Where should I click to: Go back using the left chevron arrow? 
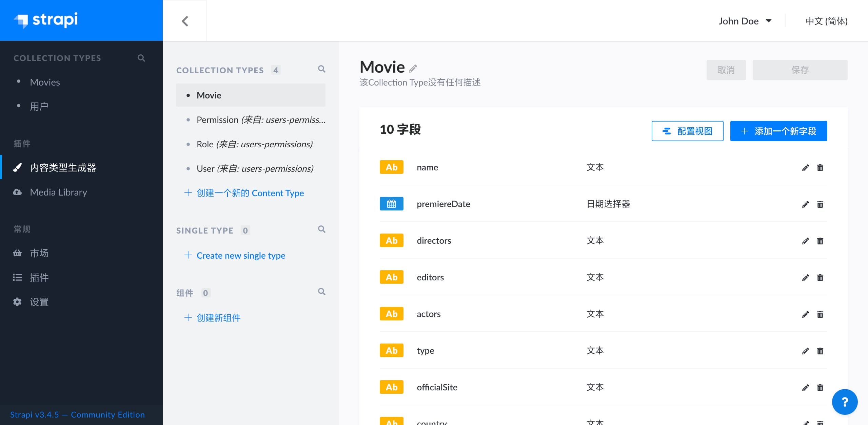(185, 21)
